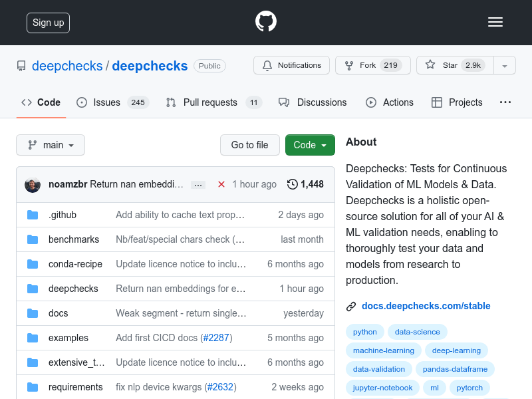Fork the repository
The height and width of the screenshot is (399, 532).
(x=373, y=65)
